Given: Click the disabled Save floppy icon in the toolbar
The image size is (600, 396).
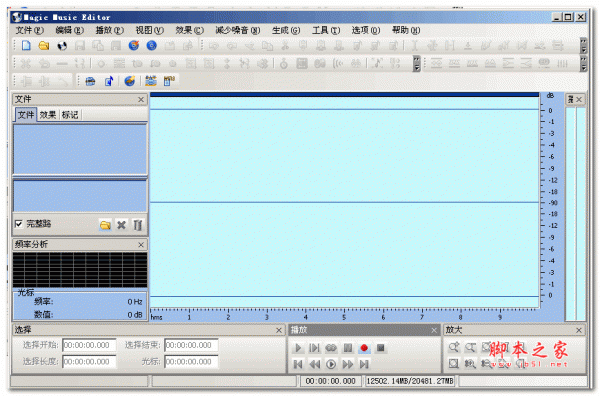Looking at the screenshot, I should [x=80, y=46].
